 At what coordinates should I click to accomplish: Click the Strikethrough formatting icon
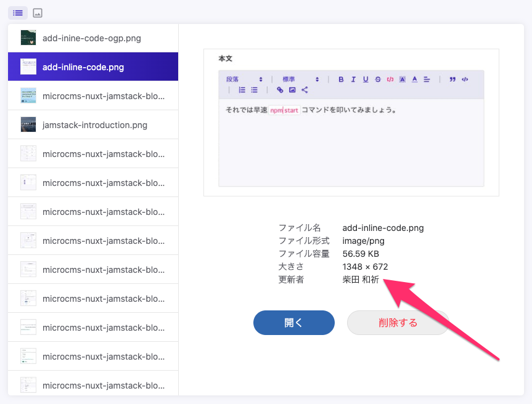coord(378,79)
